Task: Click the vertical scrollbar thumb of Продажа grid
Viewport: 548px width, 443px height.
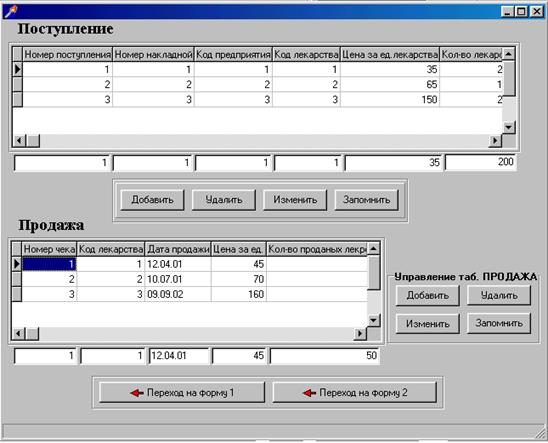Action: 374,273
